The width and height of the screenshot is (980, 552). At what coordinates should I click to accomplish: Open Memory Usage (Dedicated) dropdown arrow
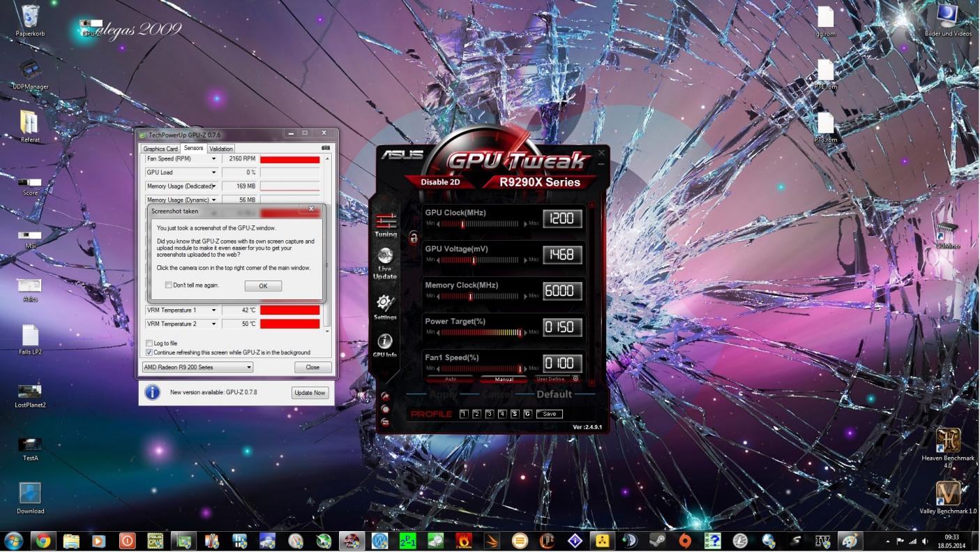point(214,186)
